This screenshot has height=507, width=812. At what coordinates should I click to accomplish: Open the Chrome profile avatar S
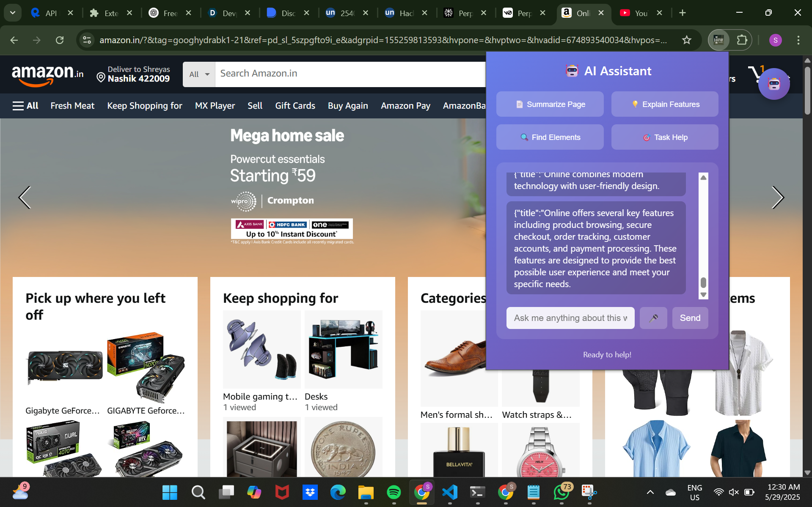click(775, 40)
